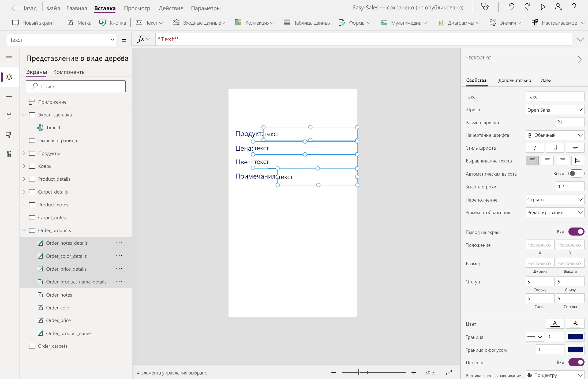Open the Шрифт Open Sans dropdown
The width and height of the screenshot is (588, 379).
coord(555,110)
